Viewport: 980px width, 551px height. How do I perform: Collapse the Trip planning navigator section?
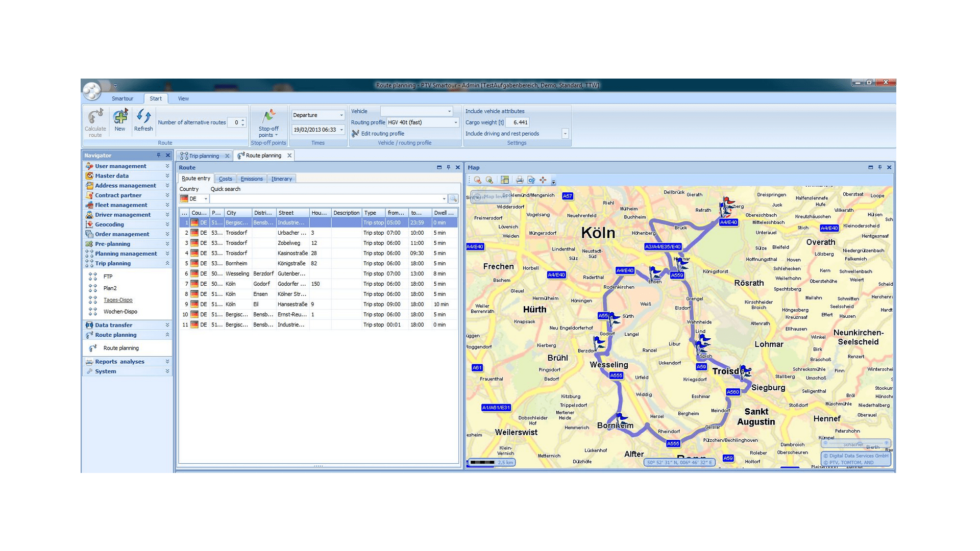coord(167,263)
